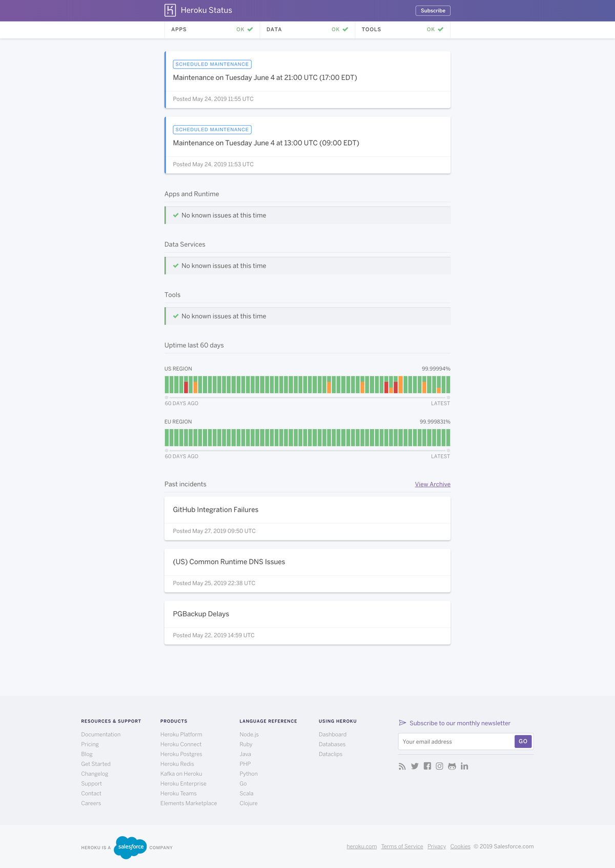Click the US region uptime slider track
Image resolution: width=615 pixels, height=868 pixels.
click(x=307, y=397)
